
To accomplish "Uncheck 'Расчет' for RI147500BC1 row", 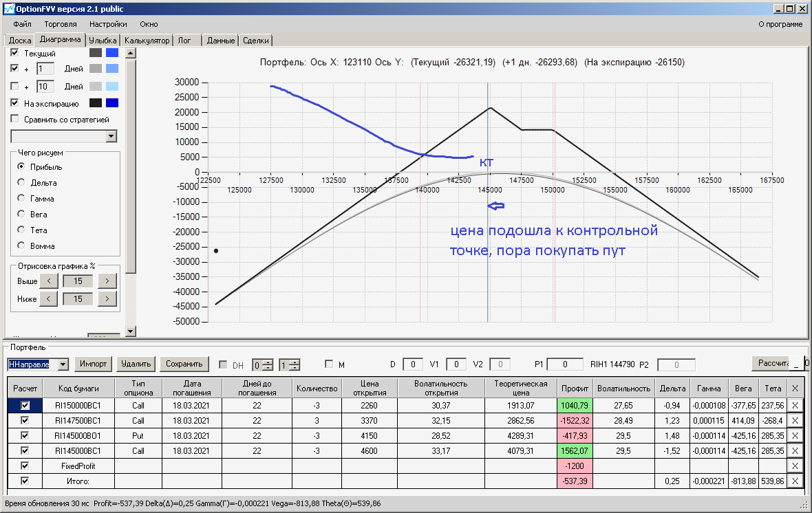I will click(x=25, y=420).
